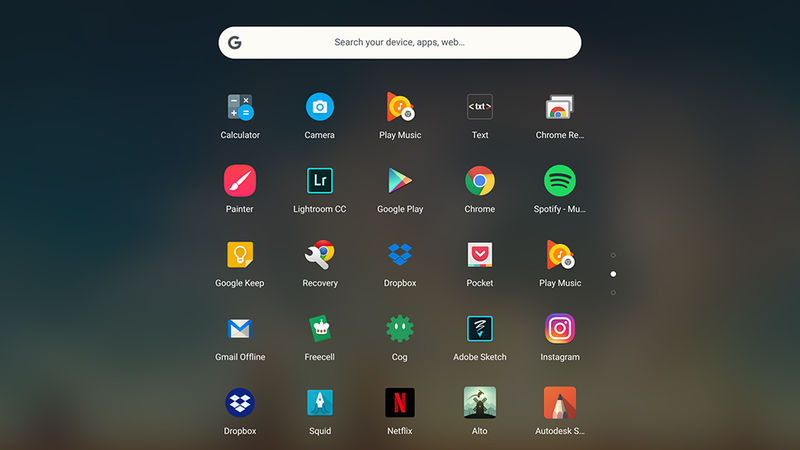This screenshot has height=450, width=800.
Task: Launch Gmail Offline
Action: coord(240,329)
